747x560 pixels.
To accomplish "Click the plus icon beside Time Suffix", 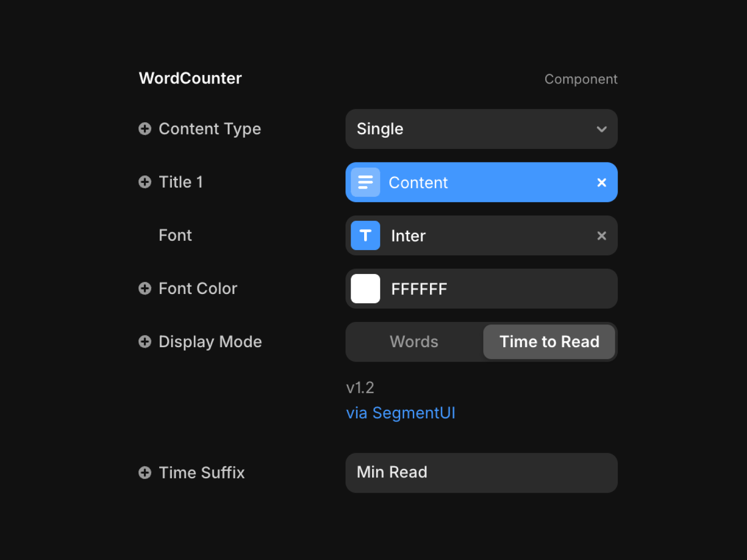I will click(x=145, y=473).
